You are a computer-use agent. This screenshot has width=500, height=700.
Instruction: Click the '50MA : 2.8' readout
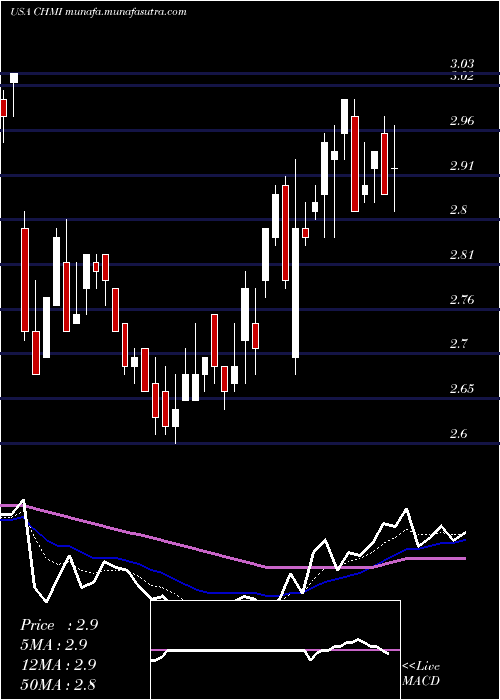58,684
